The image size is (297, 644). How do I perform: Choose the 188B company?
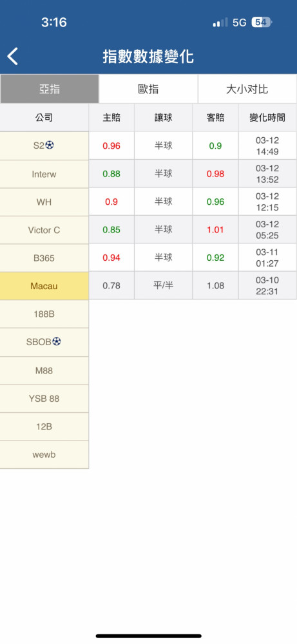(x=44, y=314)
